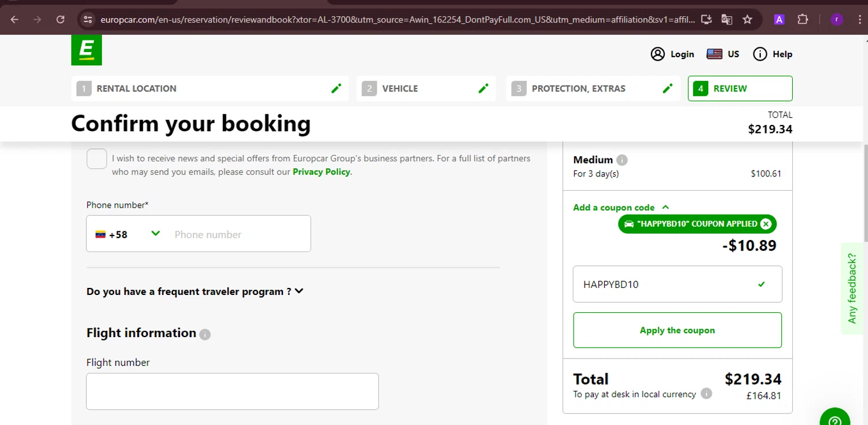Click the translate page icon
This screenshot has height=425, width=868.
(x=727, y=20)
